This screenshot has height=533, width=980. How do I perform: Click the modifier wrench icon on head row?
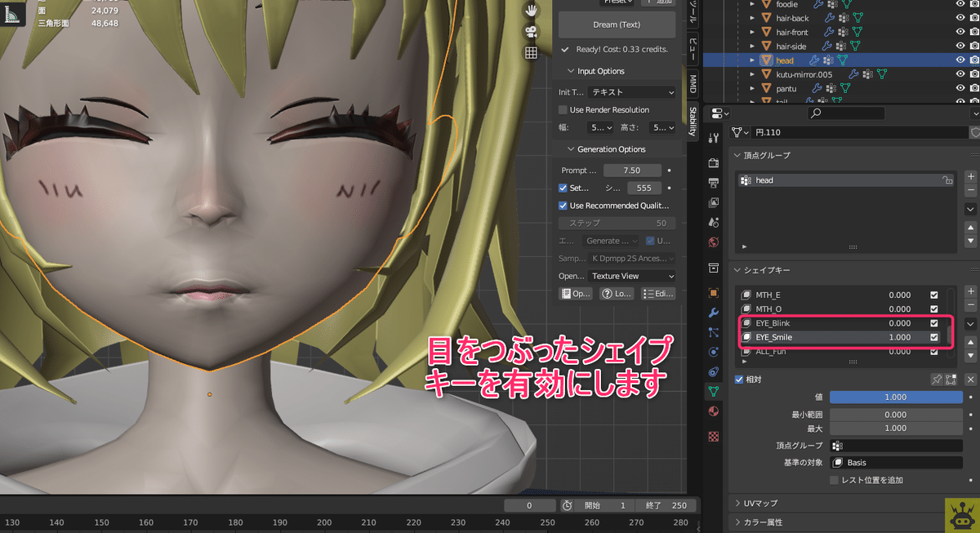pos(814,60)
